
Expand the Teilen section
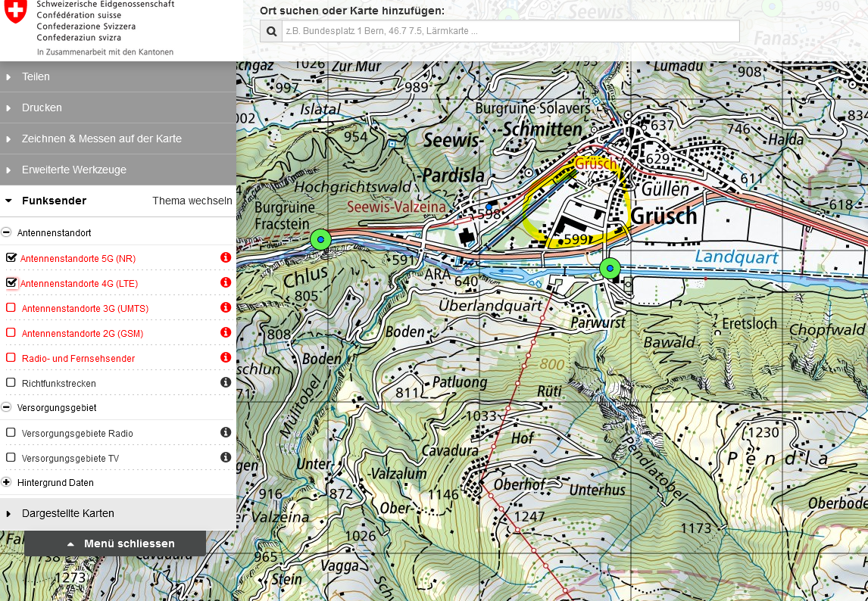[118, 77]
